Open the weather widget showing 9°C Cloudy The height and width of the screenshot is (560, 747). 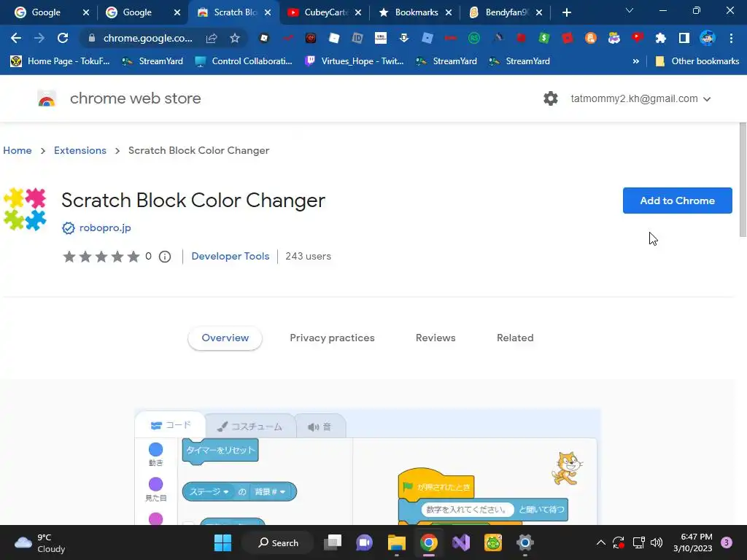(x=40, y=542)
